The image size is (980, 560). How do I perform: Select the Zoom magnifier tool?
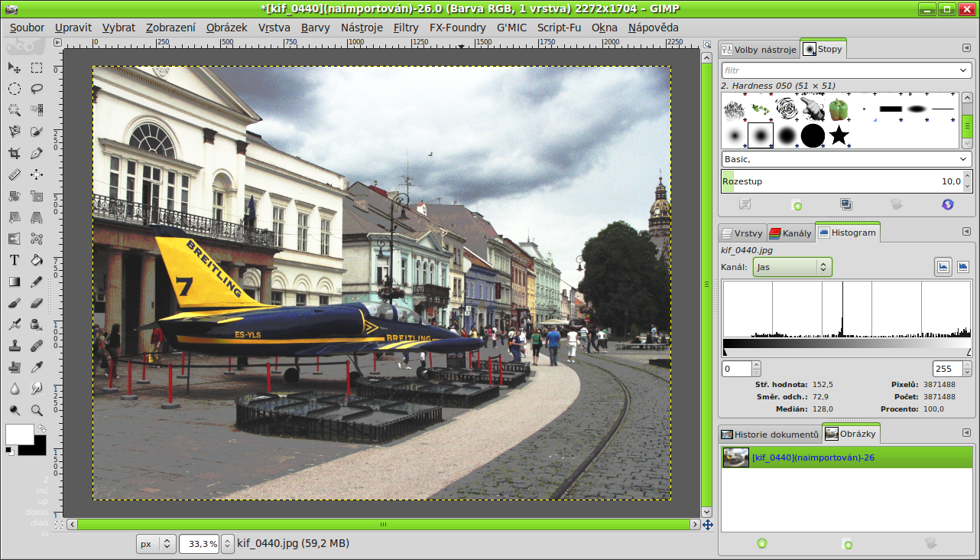[x=37, y=410]
